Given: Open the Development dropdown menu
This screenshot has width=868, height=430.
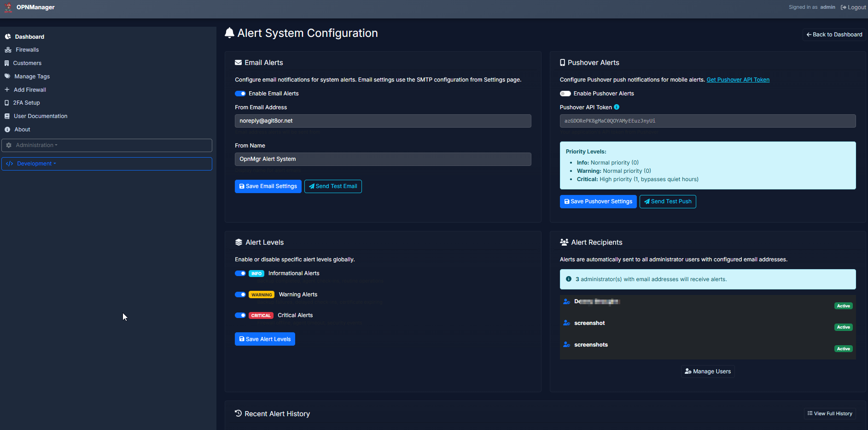Looking at the screenshot, I should (x=107, y=164).
